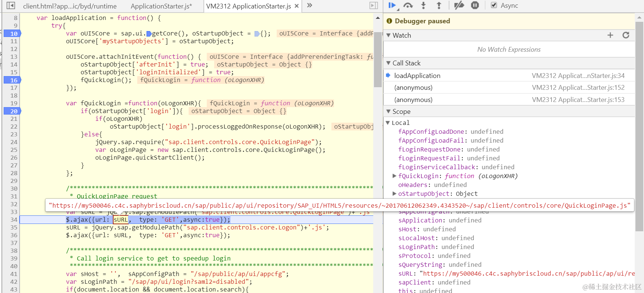
Task: Click loadApplication on line 8
Action: tap(79, 18)
